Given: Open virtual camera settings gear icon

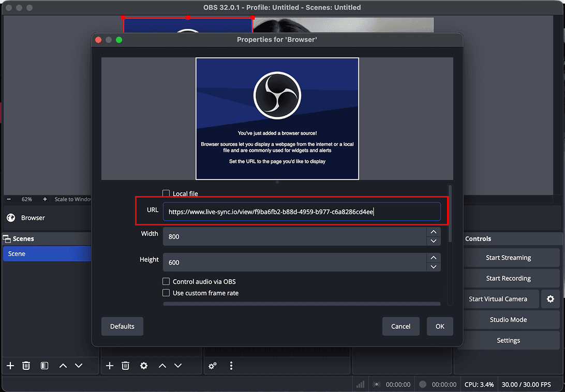Looking at the screenshot, I should coord(551,299).
